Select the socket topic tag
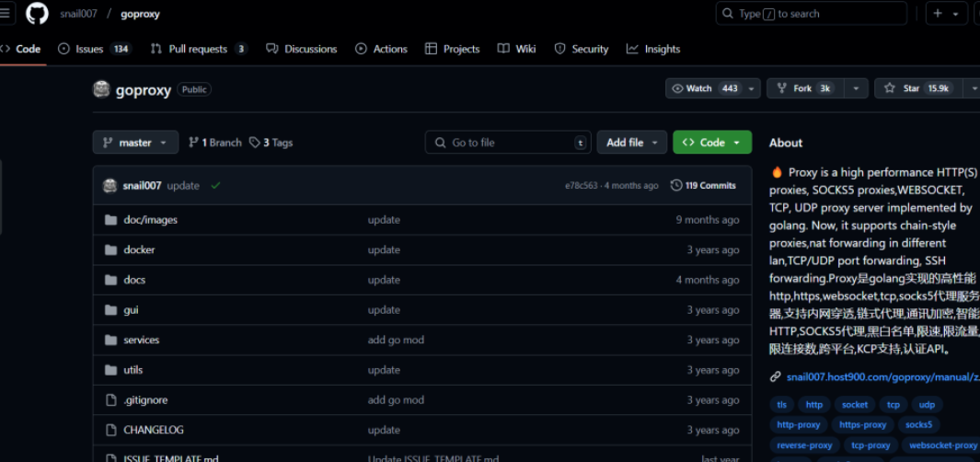The width and height of the screenshot is (980, 462). pos(855,405)
